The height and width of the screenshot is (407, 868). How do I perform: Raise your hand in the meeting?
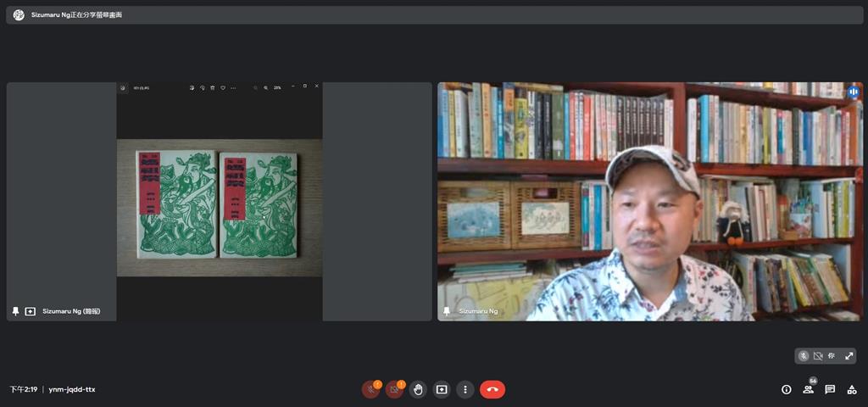point(418,389)
